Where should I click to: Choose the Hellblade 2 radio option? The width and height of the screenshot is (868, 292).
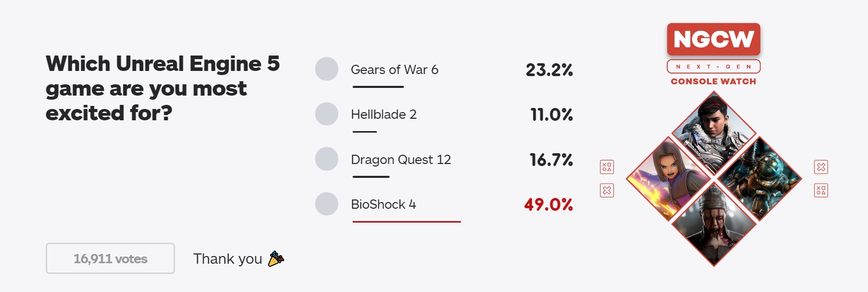point(326,114)
